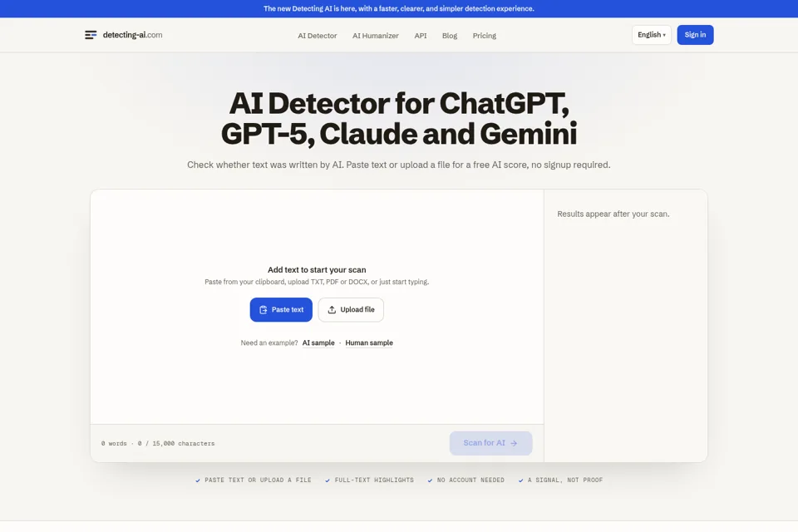Click the checkmark beside 'A signal, not proof'
Screen dimensions: 798x532
click(520, 480)
